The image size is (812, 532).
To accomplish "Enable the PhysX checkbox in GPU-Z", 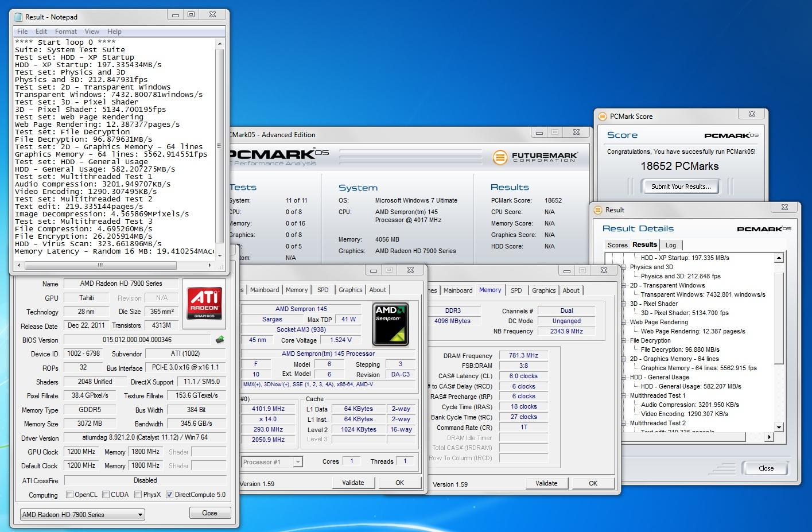I will click(138, 494).
